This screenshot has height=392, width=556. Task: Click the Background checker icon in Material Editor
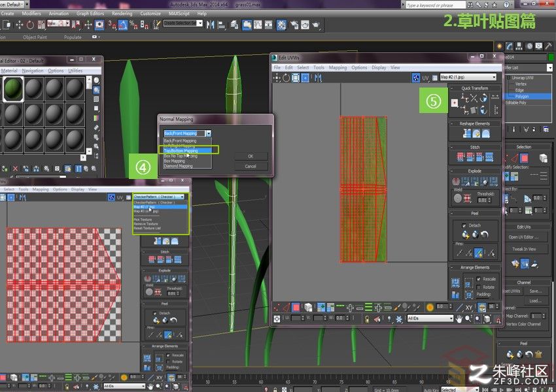(x=96, y=100)
